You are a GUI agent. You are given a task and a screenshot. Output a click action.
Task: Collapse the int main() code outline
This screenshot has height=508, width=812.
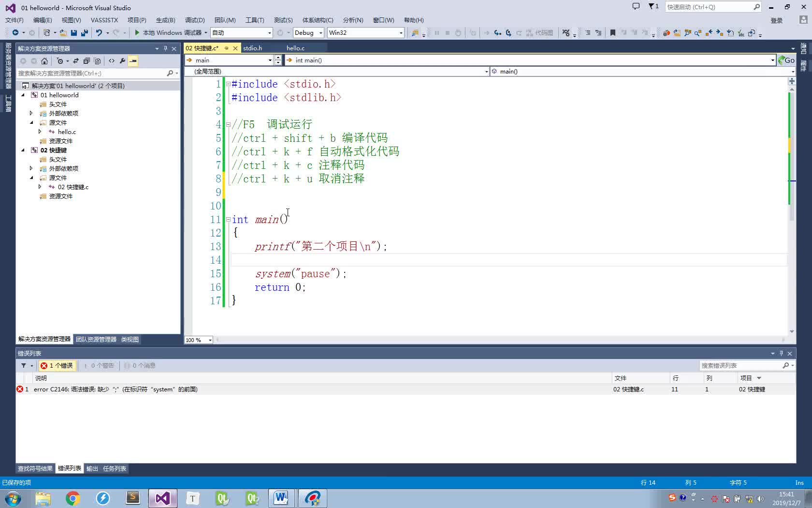228,219
